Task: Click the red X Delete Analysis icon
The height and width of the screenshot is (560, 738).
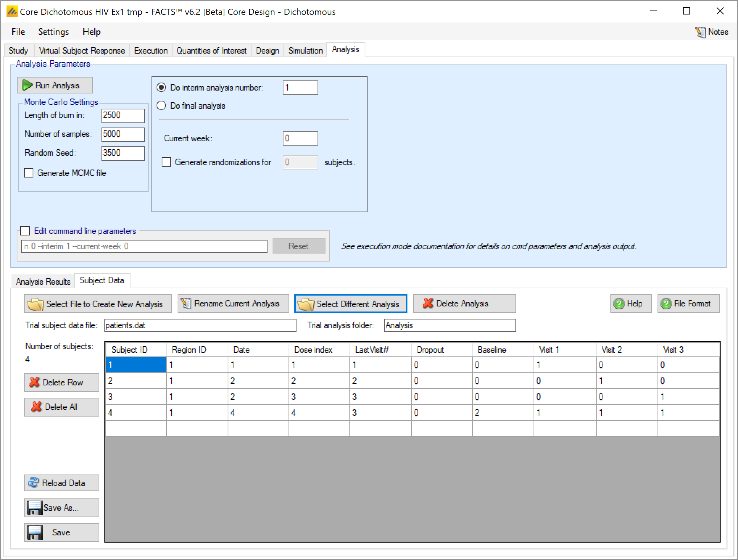Action: (428, 303)
